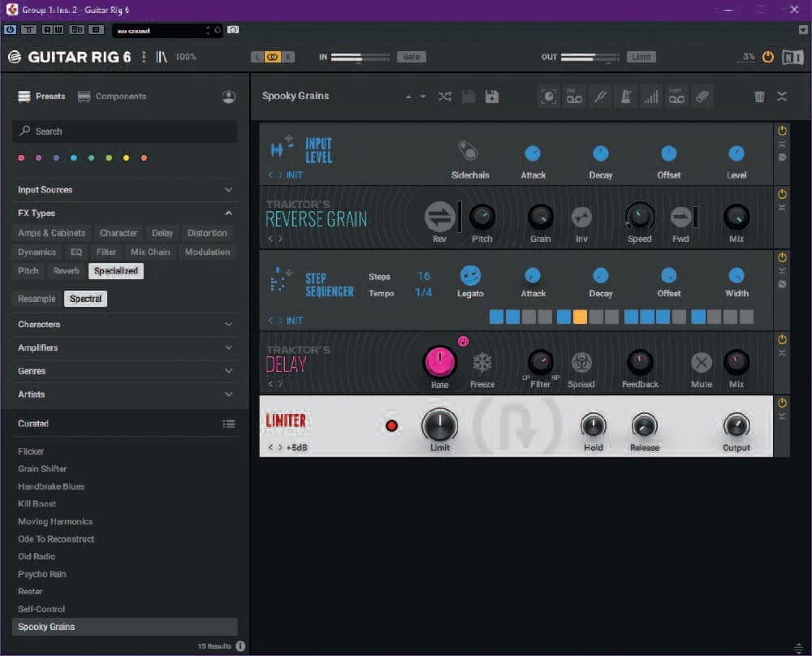Click the pink Rate knob on Delay
The image size is (812, 656).
point(439,361)
